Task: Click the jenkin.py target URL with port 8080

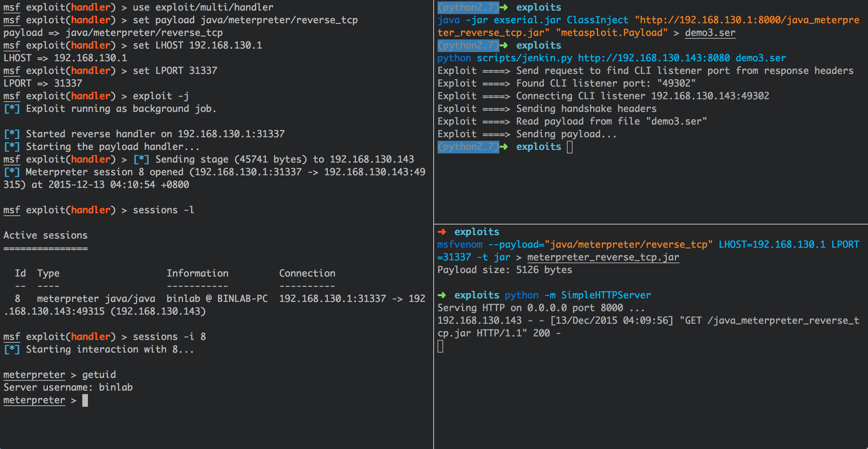Action: pos(653,58)
